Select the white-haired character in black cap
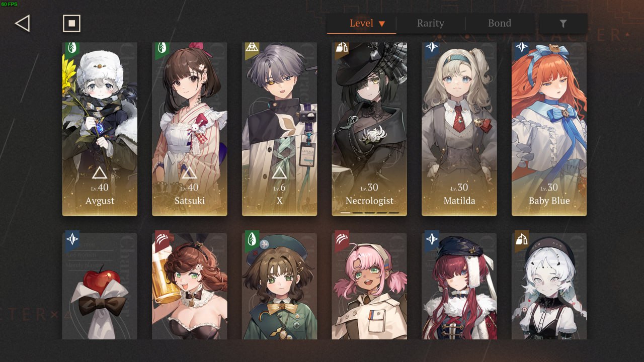This screenshot has width=644, height=362. [549, 286]
